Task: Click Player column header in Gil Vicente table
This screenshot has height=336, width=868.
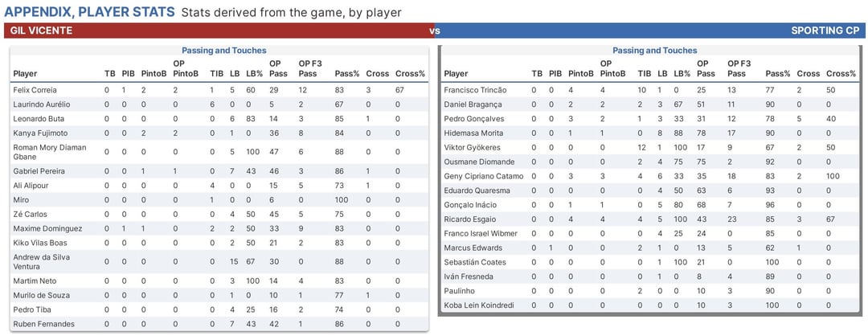Action: click(x=26, y=74)
